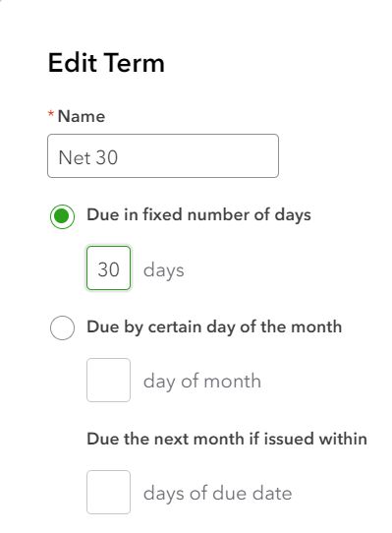Select the Due in fixed number of days radio button
392x533 pixels.
[x=62, y=216]
